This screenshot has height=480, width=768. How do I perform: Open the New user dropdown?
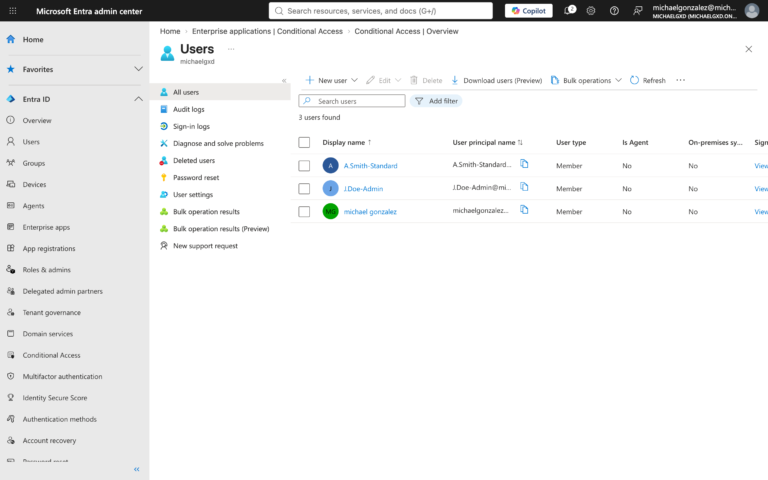tap(332, 80)
